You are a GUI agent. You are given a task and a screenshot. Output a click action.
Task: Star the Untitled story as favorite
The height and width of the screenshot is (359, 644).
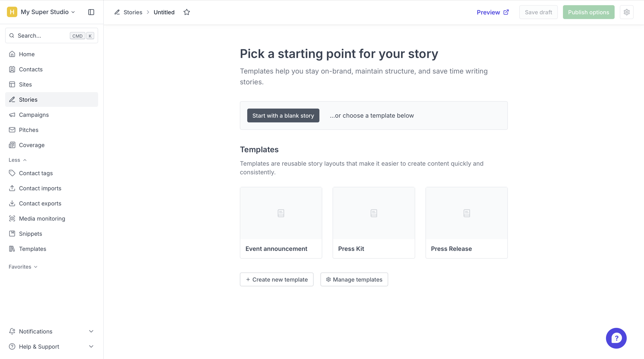point(187,12)
